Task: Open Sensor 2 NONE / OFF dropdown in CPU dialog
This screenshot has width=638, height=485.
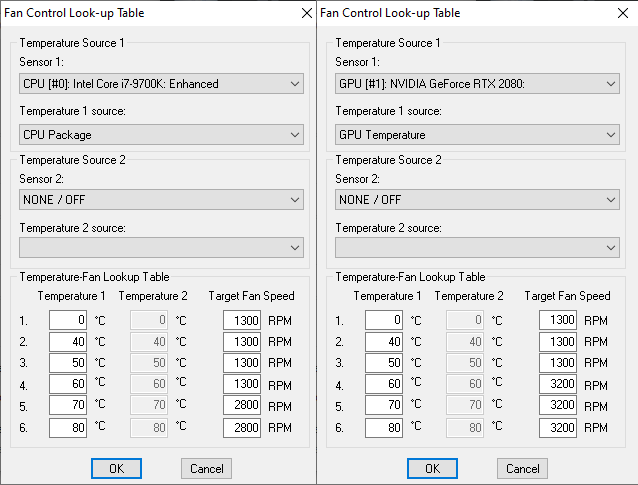Action: point(161,200)
